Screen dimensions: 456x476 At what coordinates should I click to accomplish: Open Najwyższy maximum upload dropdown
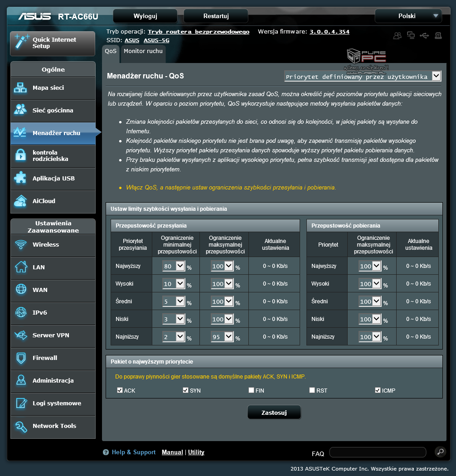222,266
